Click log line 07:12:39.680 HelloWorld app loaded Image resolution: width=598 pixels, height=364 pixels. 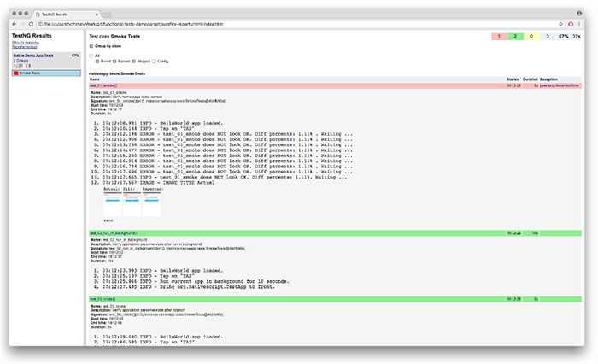pyautogui.click(x=162, y=337)
